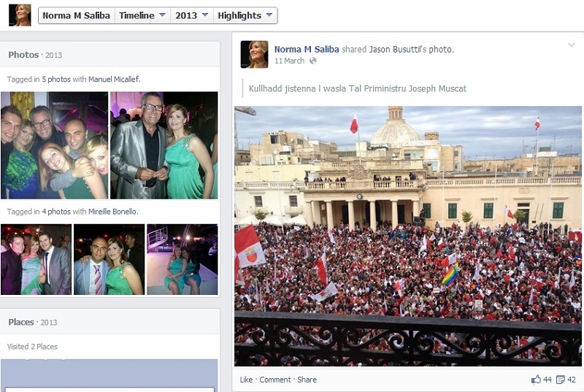Click the thumbs-up likes count icon
584x392 pixels.
537,380
